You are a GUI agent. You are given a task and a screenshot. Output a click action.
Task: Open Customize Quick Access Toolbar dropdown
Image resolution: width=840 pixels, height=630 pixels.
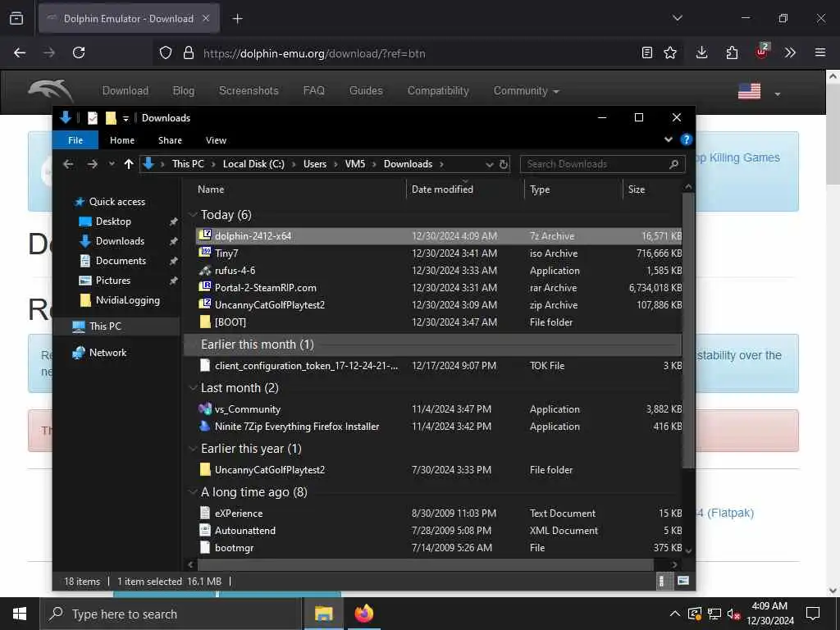[126, 118]
